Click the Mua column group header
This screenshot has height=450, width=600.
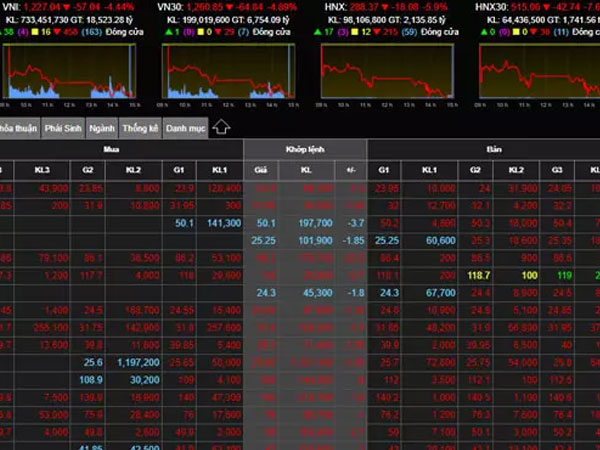pyautogui.click(x=125, y=149)
